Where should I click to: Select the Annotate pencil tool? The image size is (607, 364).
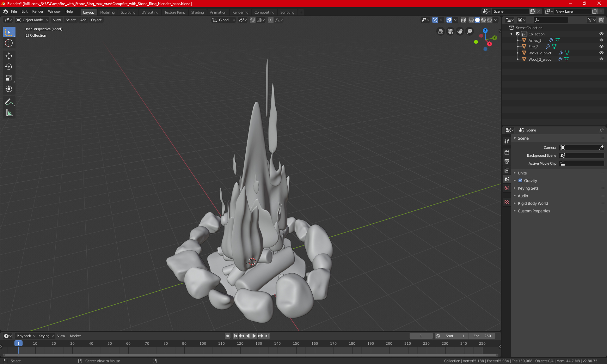(9, 102)
